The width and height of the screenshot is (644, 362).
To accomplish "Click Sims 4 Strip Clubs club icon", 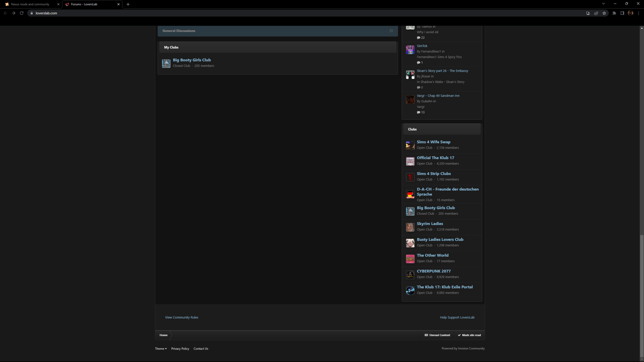I will coord(410,177).
